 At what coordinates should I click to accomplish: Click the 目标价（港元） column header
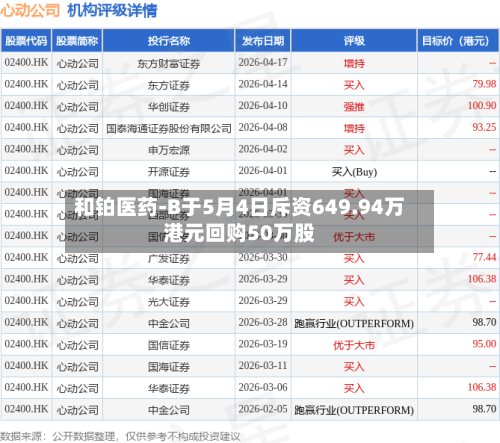point(458,41)
